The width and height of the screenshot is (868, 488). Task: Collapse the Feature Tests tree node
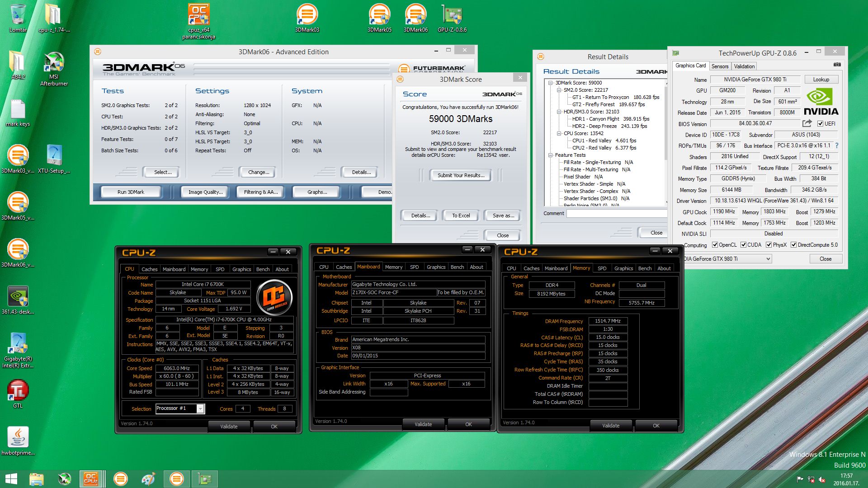(x=550, y=155)
